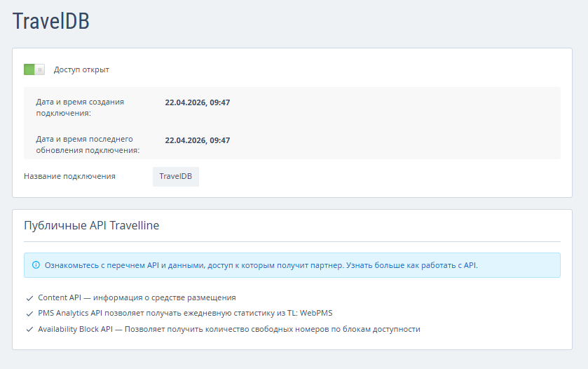
Task: Click the checkmark next to Content API
Action: [29, 297]
